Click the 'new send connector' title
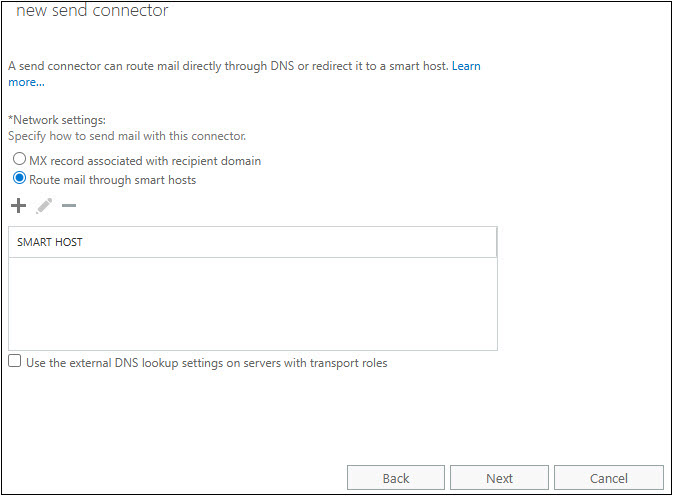Image resolution: width=673 pixels, height=496 pixels. 92,10
